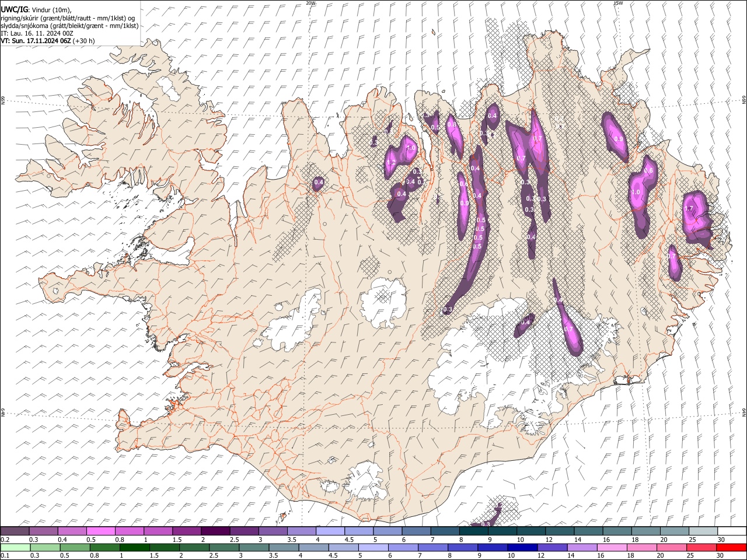Image resolution: width=747 pixels, height=560 pixels.
Task: Click the 'rigning/skúrir' legend description line
Action: point(68,17)
